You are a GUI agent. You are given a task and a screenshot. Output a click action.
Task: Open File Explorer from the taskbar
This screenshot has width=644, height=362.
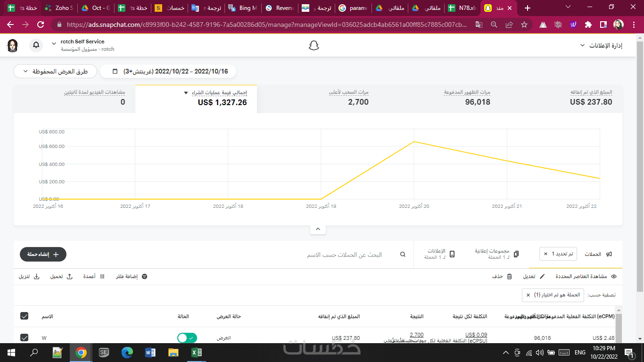pyautogui.click(x=173, y=352)
